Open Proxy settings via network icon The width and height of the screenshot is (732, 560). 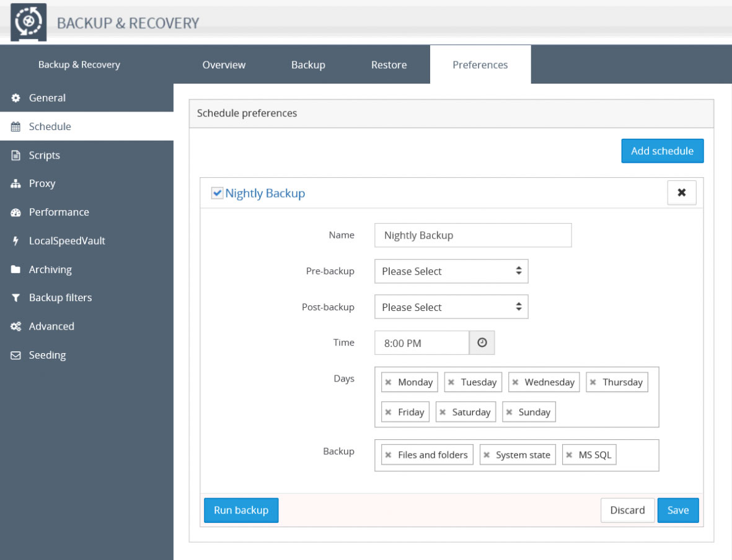(x=17, y=183)
